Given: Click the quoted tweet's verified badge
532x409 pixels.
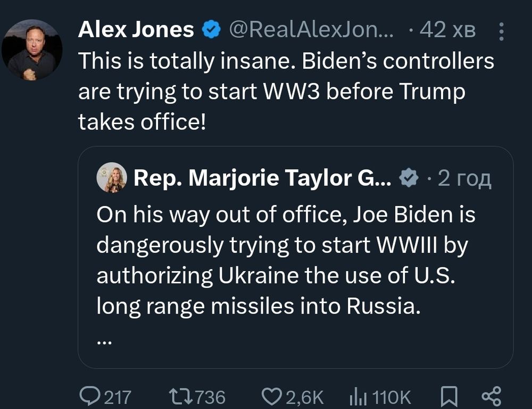Looking at the screenshot, I should [409, 178].
